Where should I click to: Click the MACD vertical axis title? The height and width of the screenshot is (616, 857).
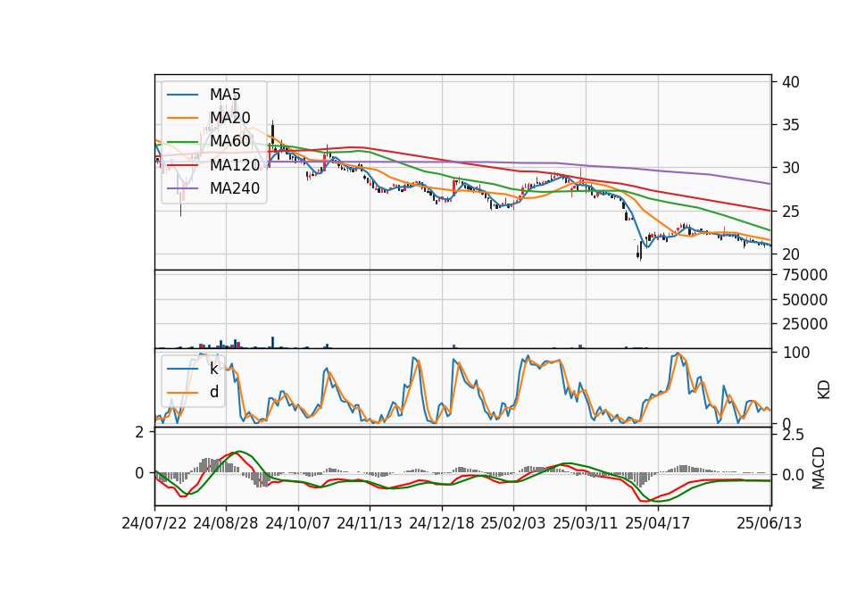pos(819,468)
